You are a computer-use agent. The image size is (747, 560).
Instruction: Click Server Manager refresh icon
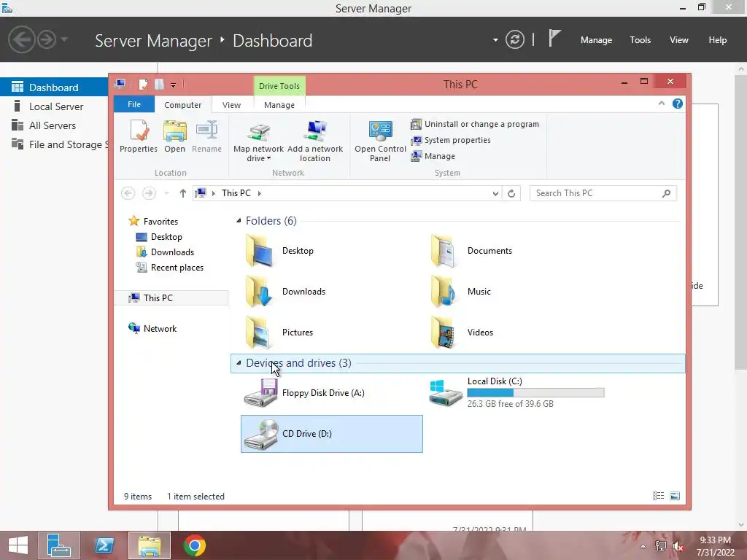[515, 39]
